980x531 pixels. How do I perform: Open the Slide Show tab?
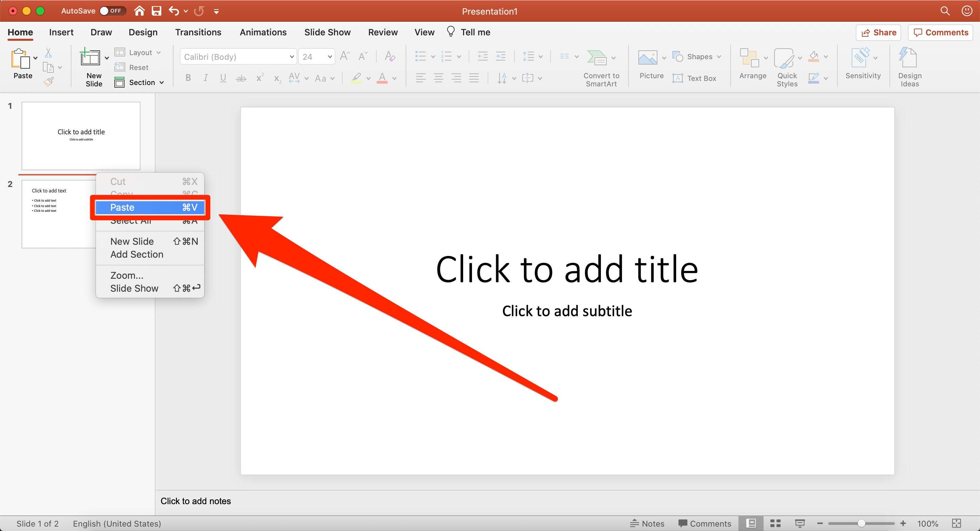327,32
